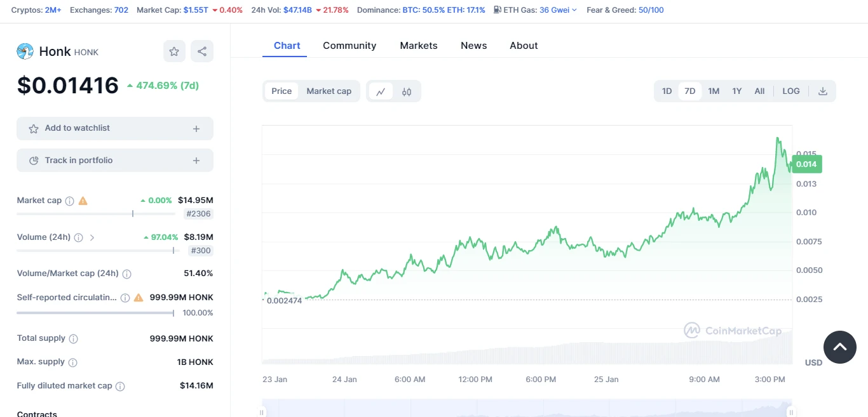Star Honk as favorite
The image size is (868, 417).
(174, 51)
